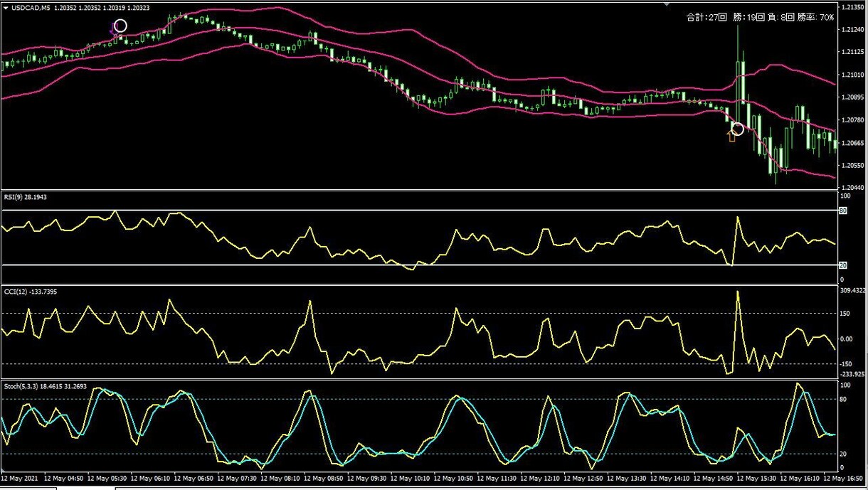Click the 12 May 15:30 time label
Image resolution: width=868 pixels, height=490 pixels.
[x=757, y=478]
